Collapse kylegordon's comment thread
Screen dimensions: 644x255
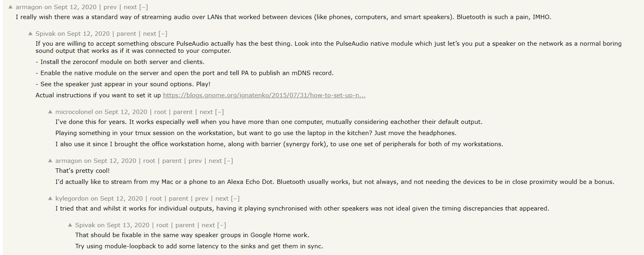click(x=235, y=199)
